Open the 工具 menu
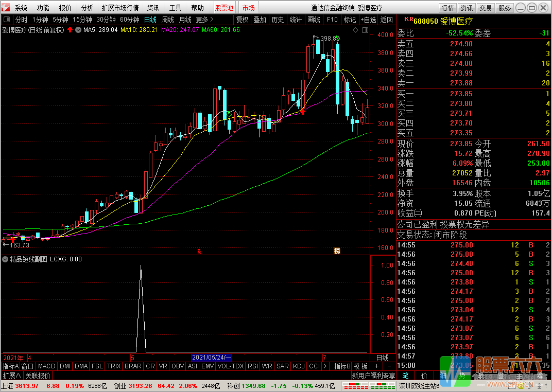Screen dimensions: 552x392 (175, 8)
